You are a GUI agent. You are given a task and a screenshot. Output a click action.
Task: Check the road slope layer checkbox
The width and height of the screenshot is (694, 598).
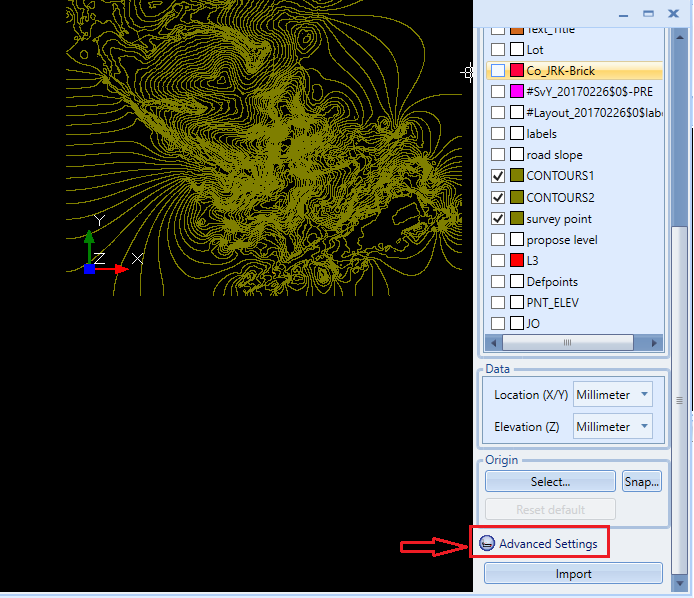[x=498, y=154]
